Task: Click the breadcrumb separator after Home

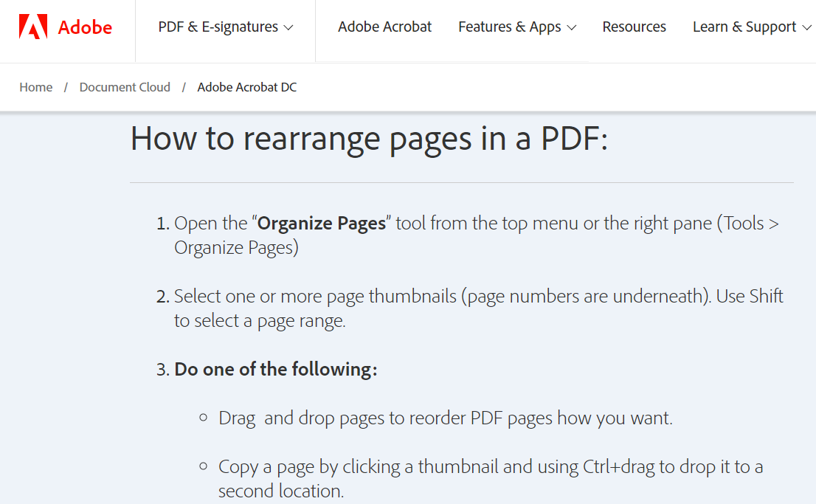Action: (65, 87)
